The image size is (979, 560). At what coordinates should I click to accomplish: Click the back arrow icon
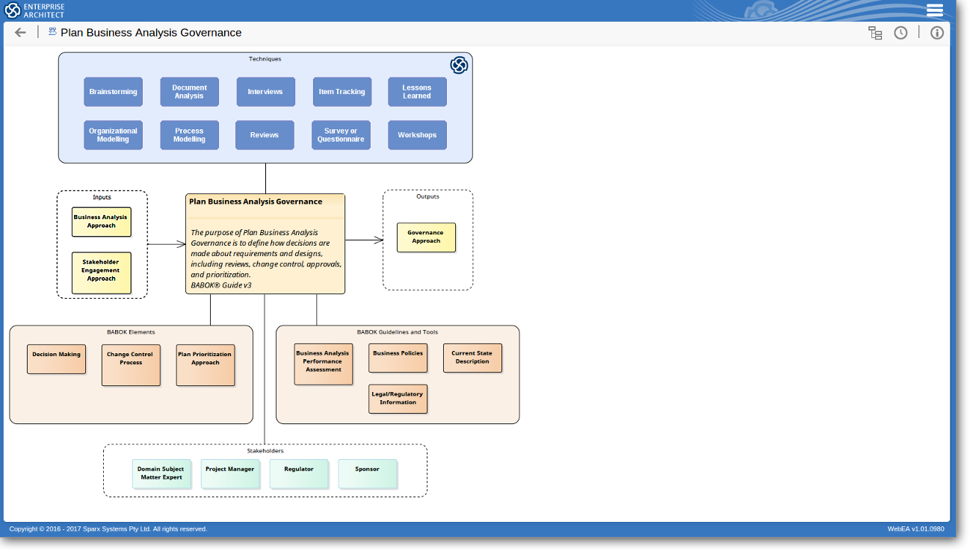click(20, 33)
